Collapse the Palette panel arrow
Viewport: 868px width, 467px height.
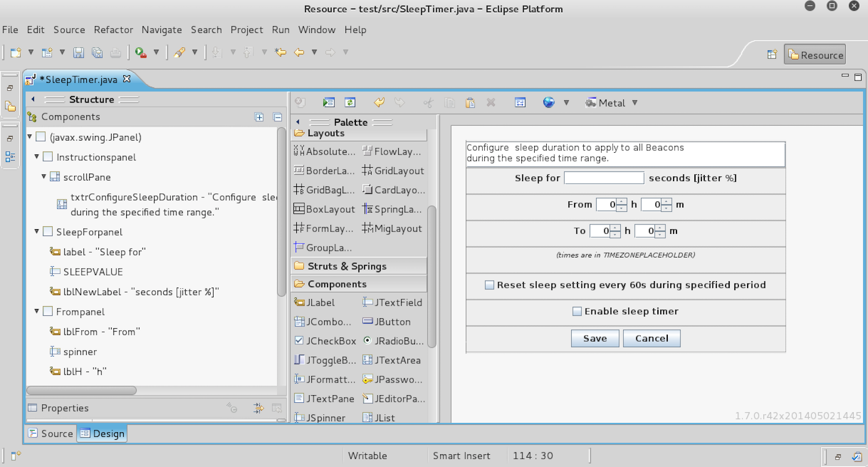(297, 122)
